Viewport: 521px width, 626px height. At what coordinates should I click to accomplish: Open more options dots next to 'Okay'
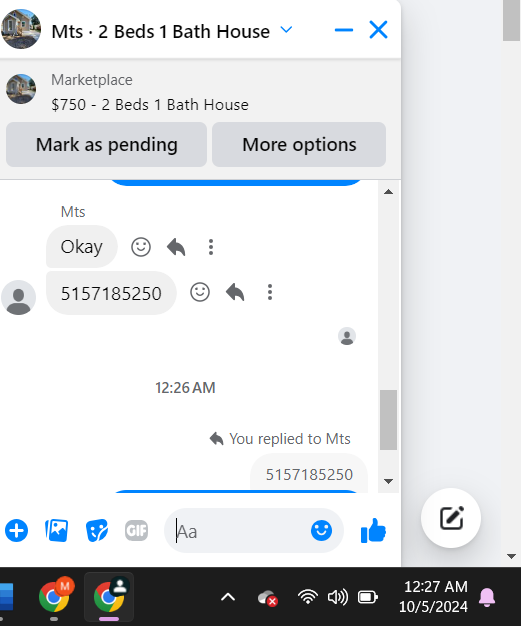point(211,247)
